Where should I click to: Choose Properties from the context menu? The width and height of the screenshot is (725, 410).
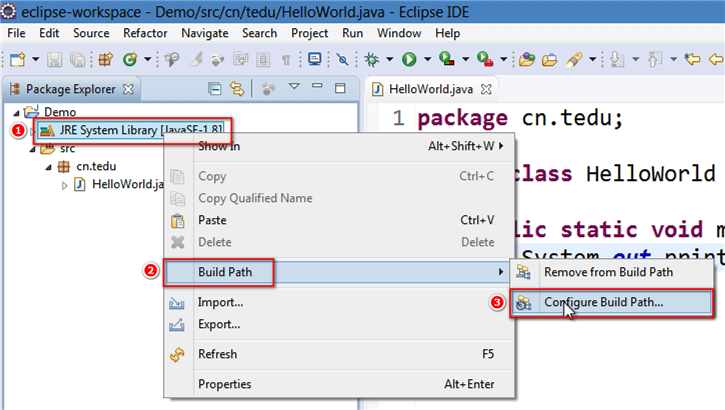tap(340, 384)
